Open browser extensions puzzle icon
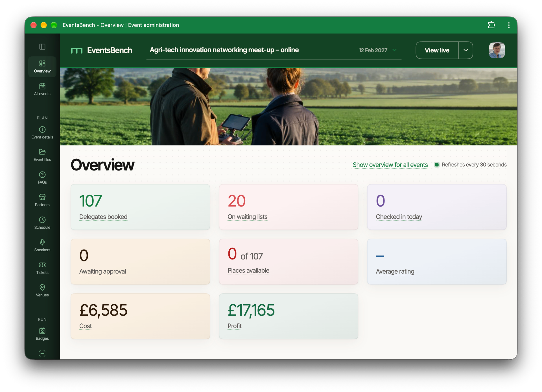Image resolution: width=542 pixels, height=392 pixels. coord(491,25)
